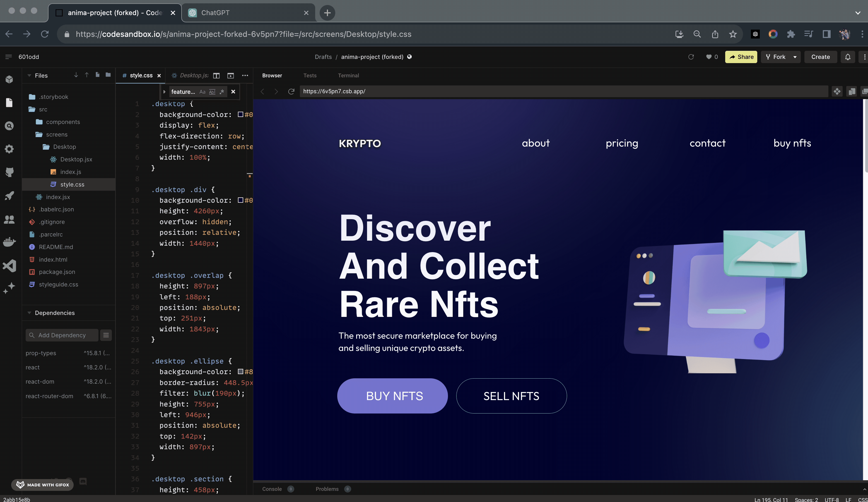The image size is (868, 502).
Task: Open the split editor layout icon
Action: [x=216, y=75]
